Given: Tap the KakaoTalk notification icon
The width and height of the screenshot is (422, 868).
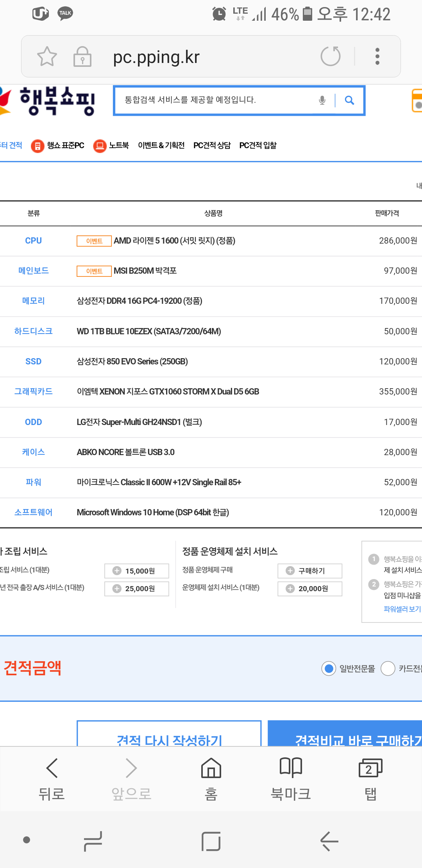Looking at the screenshot, I should 65,14.
